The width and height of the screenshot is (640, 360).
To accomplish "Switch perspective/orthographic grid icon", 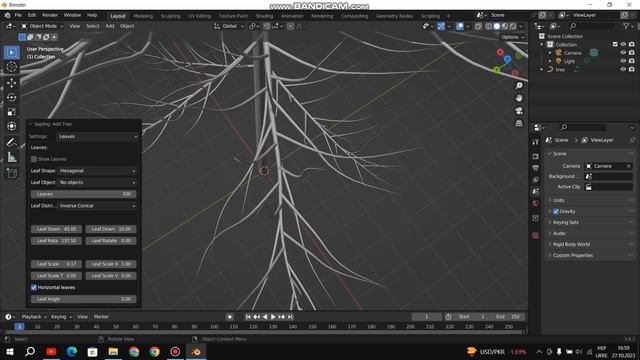I will tap(519, 123).
